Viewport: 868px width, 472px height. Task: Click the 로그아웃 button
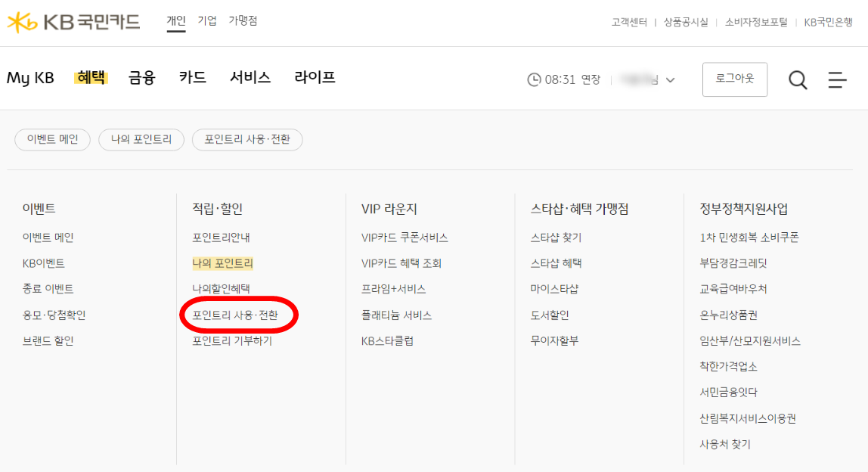735,79
